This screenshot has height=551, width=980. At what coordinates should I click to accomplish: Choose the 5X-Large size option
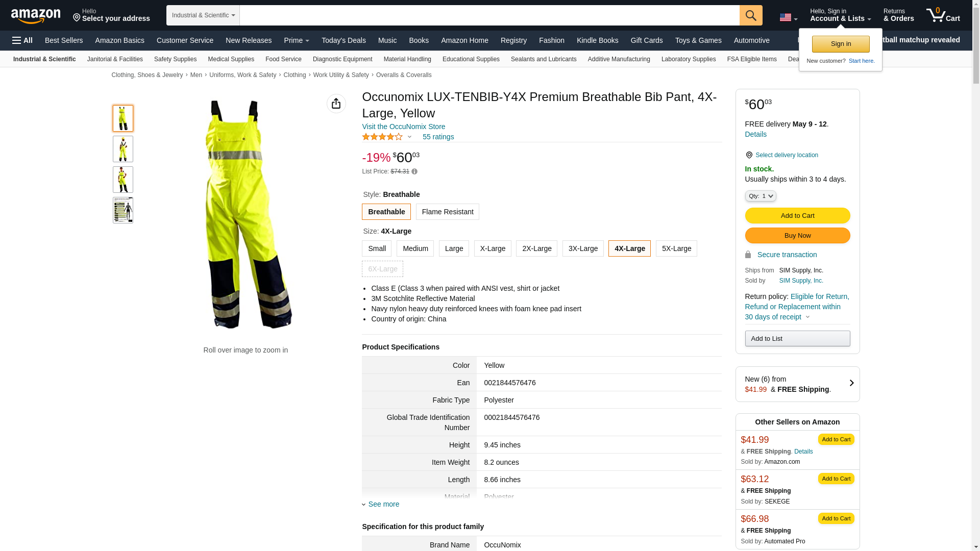tap(676, 248)
